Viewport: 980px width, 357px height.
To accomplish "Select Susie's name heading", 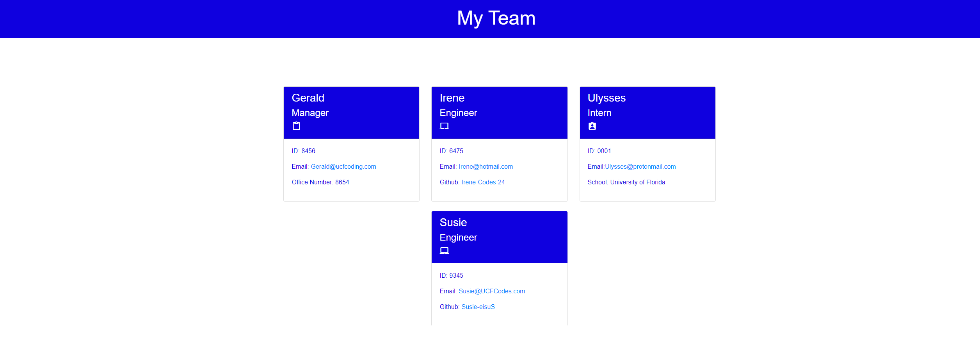I will 453,223.
